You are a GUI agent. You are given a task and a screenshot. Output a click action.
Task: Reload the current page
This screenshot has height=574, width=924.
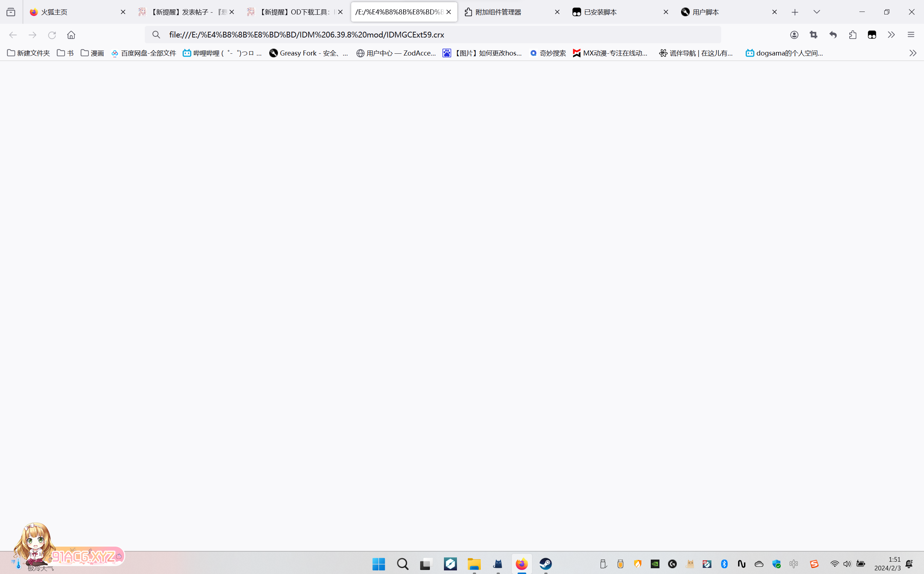pyautogui.click(x=52, y=35)
